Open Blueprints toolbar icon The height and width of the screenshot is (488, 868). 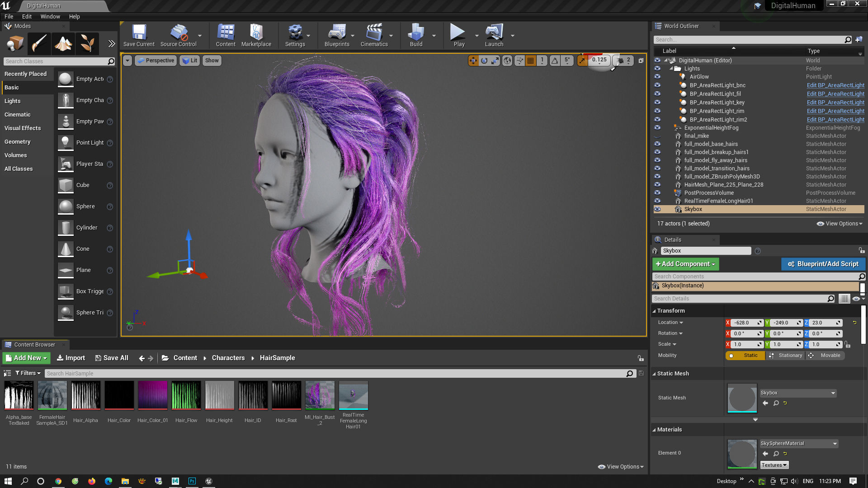[337, 36]
